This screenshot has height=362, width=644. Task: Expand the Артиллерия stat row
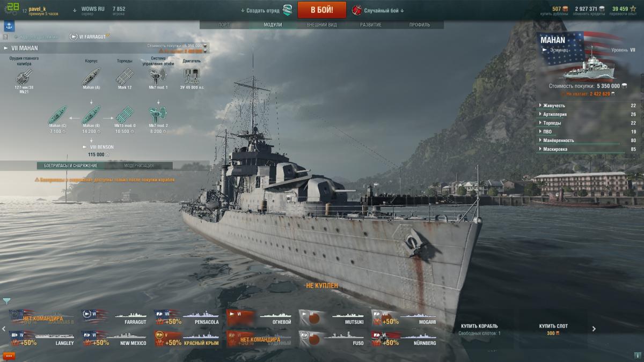coord(589,114)
